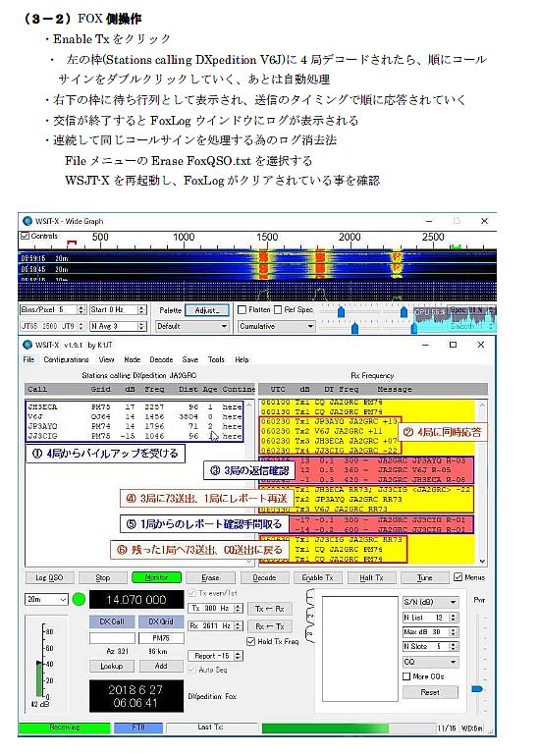Click the Decode button
The image size is (539, 756).
[264, 577]
